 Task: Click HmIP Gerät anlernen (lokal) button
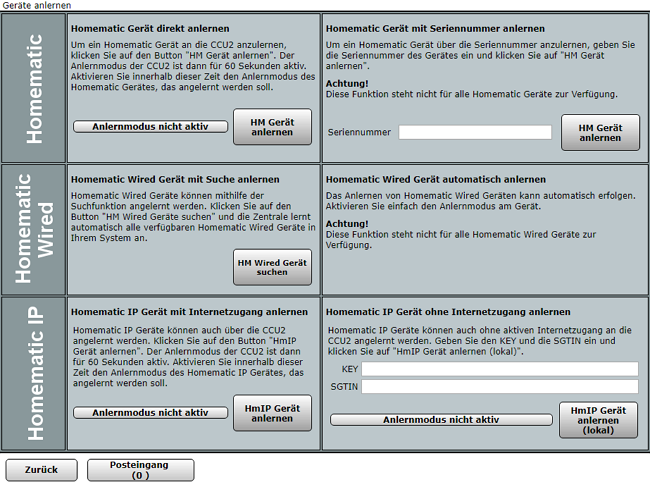tap(599, 419)
